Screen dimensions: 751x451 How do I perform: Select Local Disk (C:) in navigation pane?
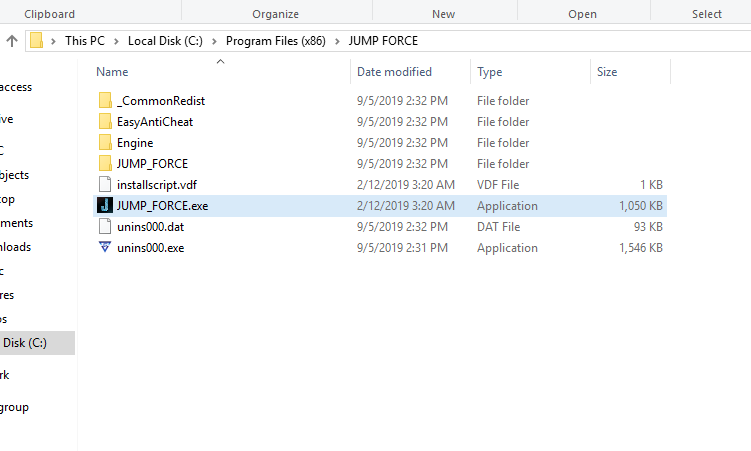(37, 343)
